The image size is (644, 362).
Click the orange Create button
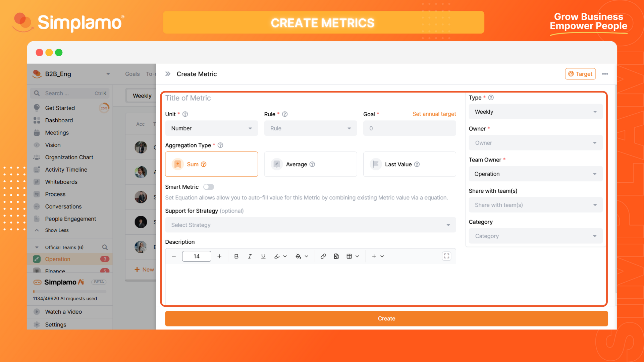coord(386,318)
